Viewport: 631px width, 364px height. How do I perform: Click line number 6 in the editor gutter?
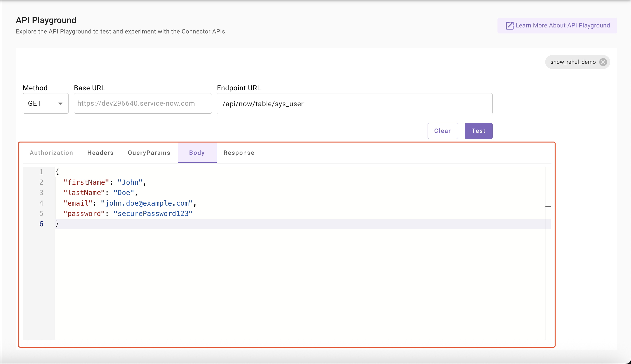coord(41,224)
